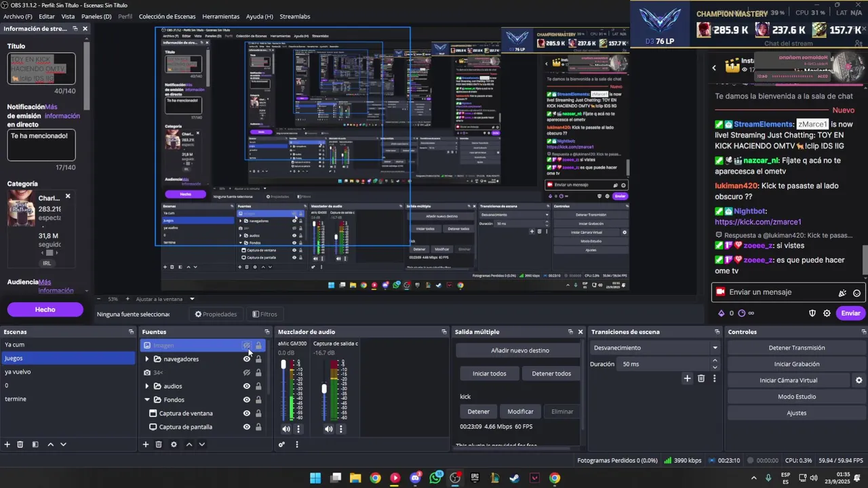868x488 pixels.
Task: Open emote picker smiley in chat
Action: (857, 293)
